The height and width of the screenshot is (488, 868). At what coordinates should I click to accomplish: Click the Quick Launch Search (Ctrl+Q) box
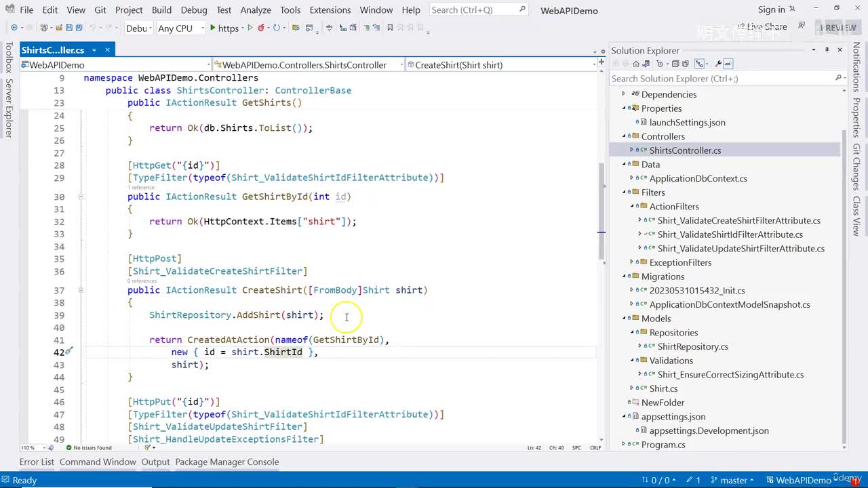479,9
